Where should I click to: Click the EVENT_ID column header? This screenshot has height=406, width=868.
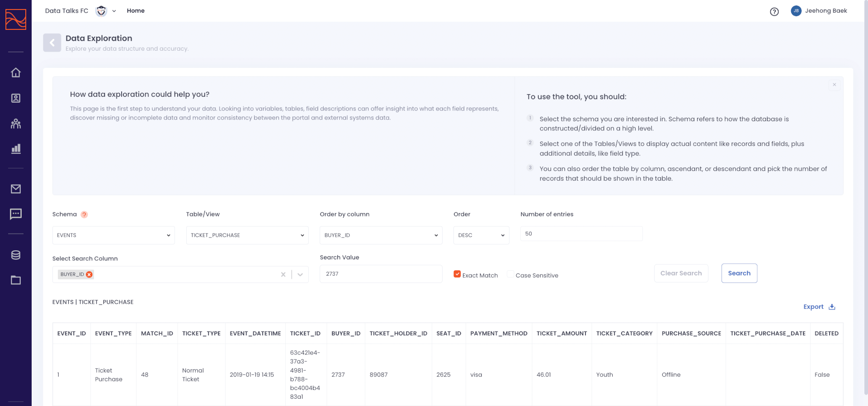pyautogui.click(x=71, y=334)
